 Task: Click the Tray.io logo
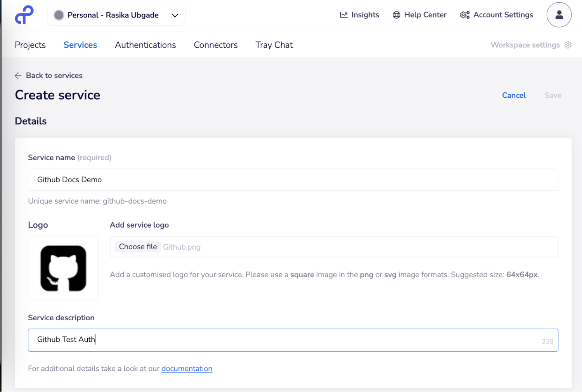[x=24, y=15]
